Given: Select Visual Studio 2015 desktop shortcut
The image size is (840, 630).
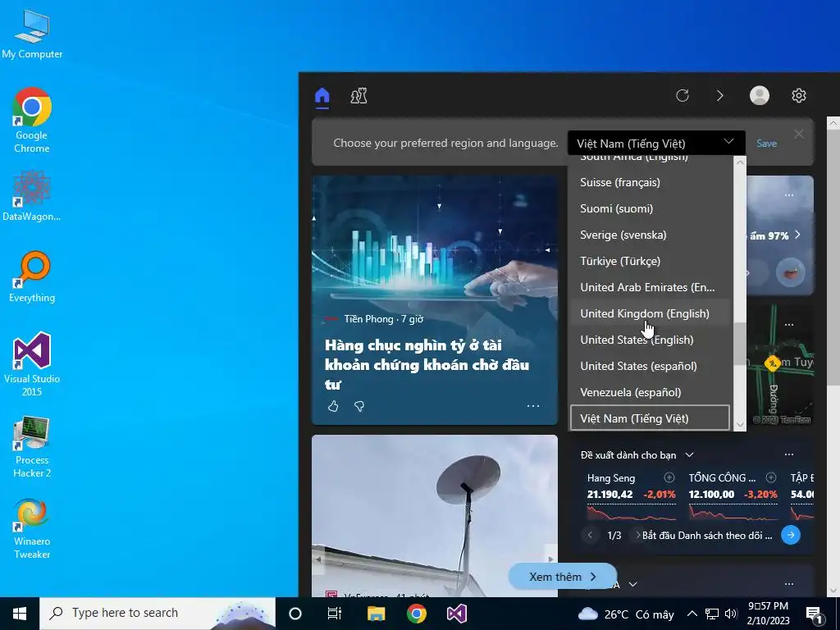Looking at the screenshot, I should (32, 364).
